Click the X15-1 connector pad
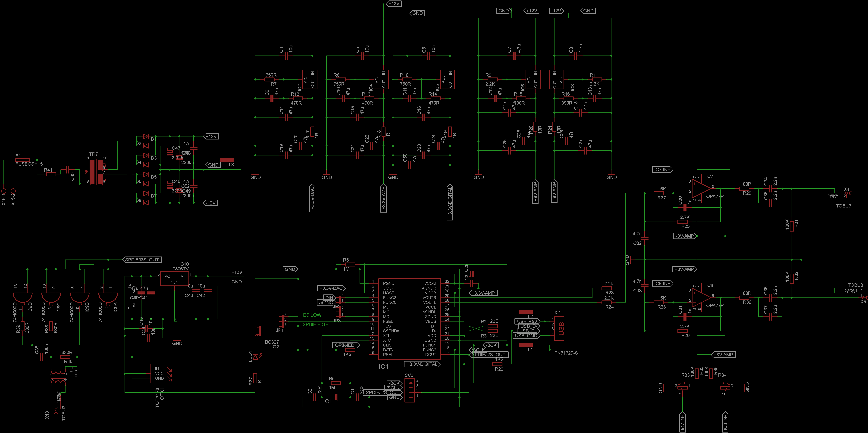The height and width of the screenshot is (433, 868). [x=4, y=191]
